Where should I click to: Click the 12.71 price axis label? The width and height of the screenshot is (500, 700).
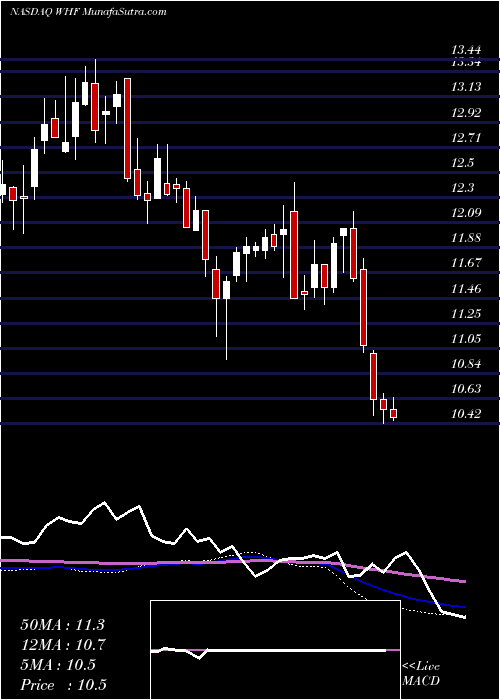coord(466,138)
